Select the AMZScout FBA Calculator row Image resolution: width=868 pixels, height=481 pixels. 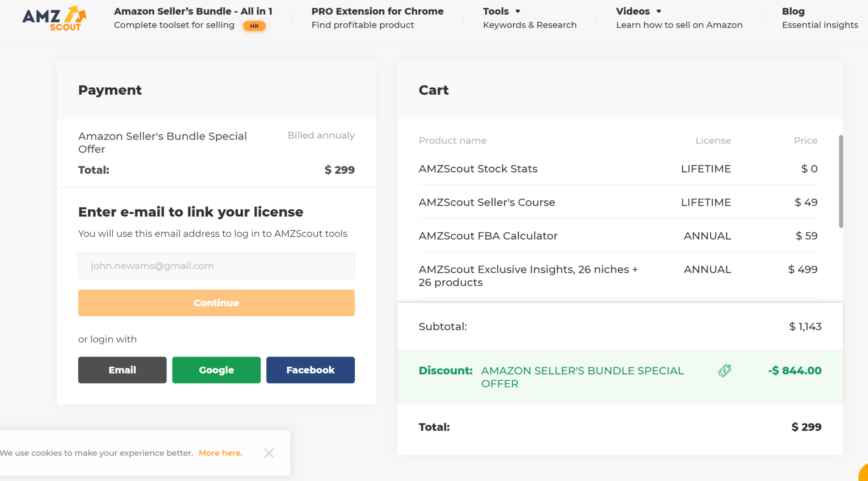[x=618, y=235]
